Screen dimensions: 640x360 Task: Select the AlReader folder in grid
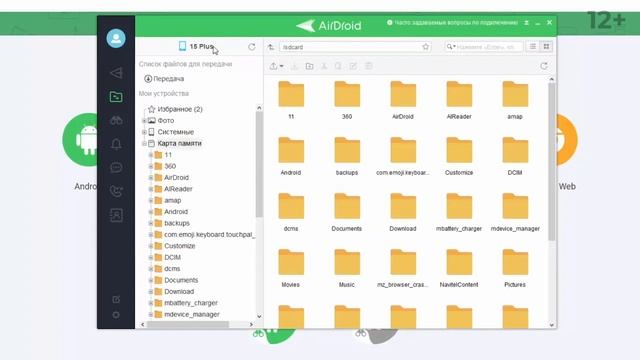[x=459, y=99]
